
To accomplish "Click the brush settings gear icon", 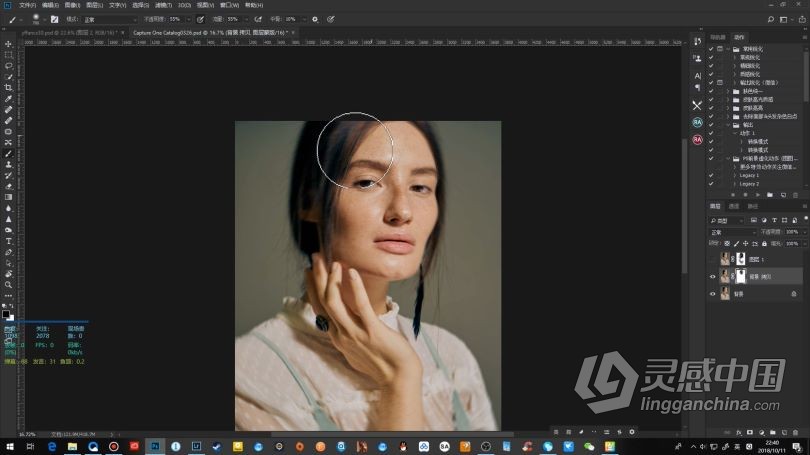I will (315, 19).
